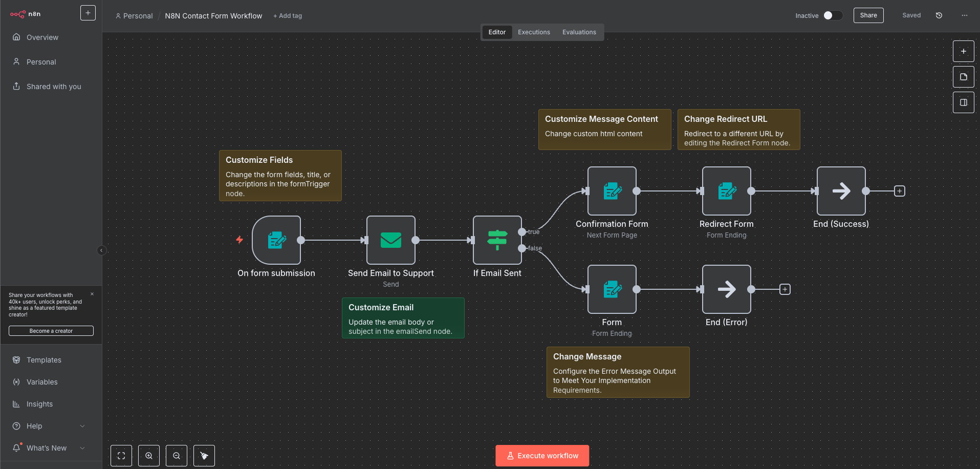Collapse the left sidebar
This screenshot has width=980, height=469.
click(x=101, y=250)
